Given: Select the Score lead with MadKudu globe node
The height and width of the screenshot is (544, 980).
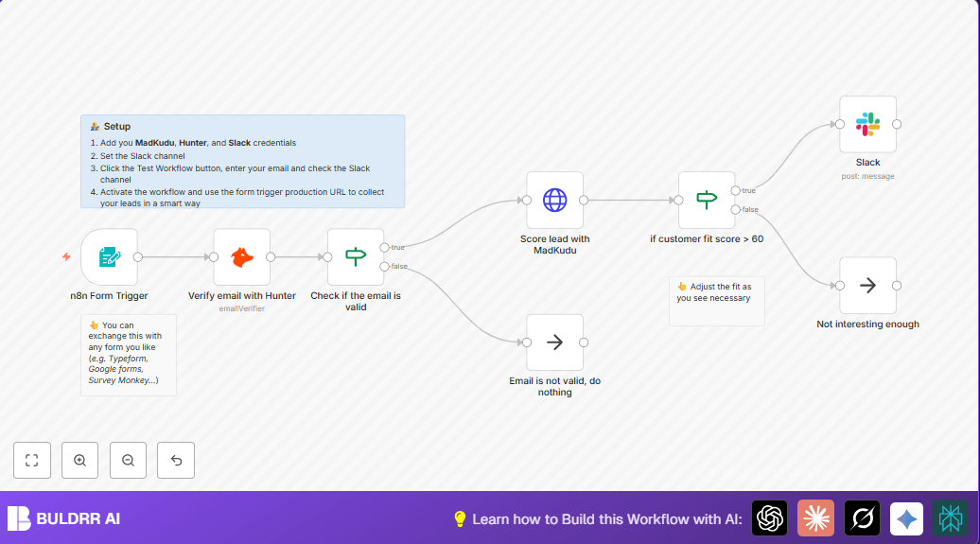Looking at the screenshot, I should click(x=555, y=200).
